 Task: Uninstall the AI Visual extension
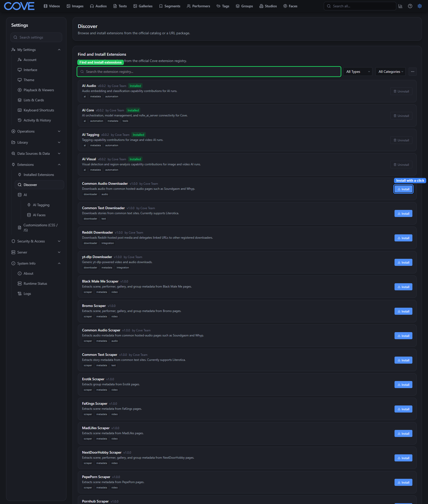[x=401, y=165]
